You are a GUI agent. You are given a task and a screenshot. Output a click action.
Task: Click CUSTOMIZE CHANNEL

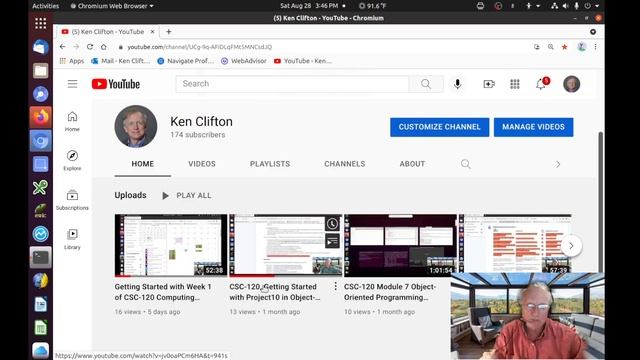pyautogui.click(x=439, y=127)
